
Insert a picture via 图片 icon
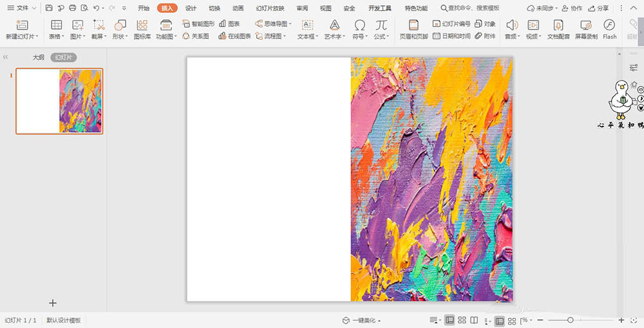pyautogui.click(x=78, y=25)
